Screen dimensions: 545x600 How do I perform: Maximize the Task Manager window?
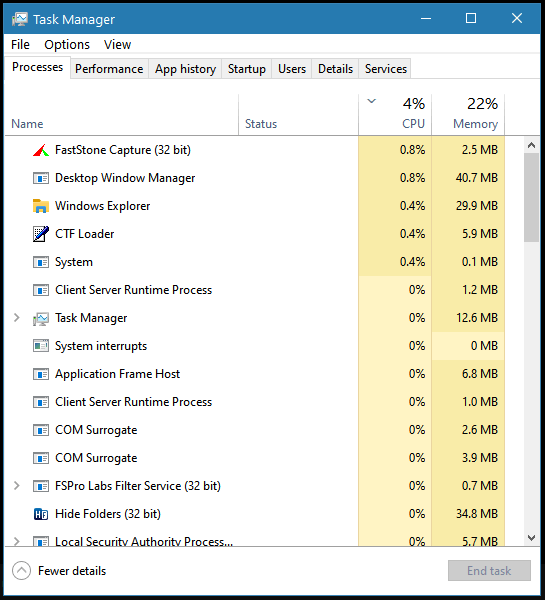point(471,18)
